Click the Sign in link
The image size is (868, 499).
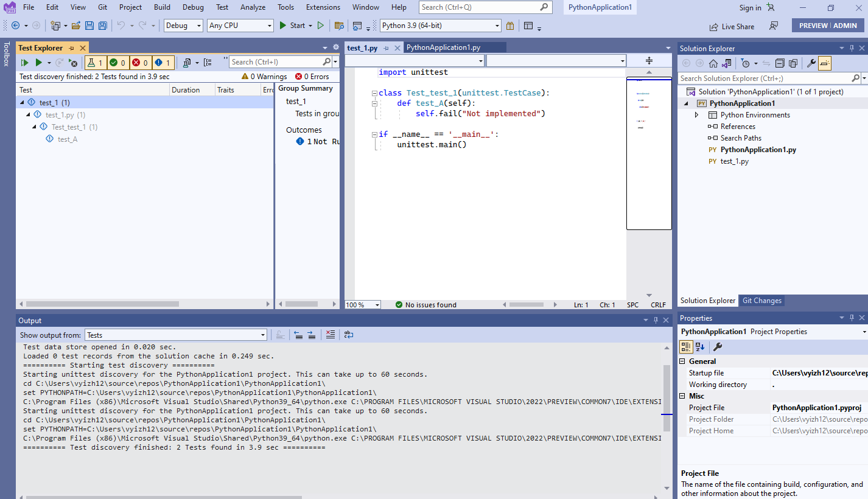tap(750, 8)
